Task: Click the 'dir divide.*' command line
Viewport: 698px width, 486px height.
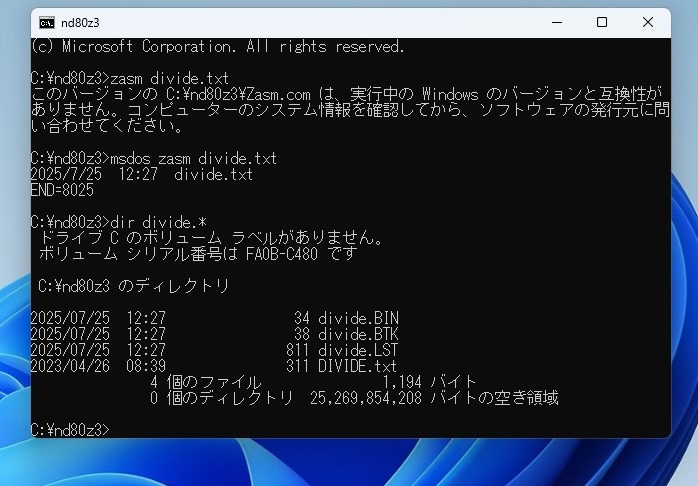Action: coord(119,222)
